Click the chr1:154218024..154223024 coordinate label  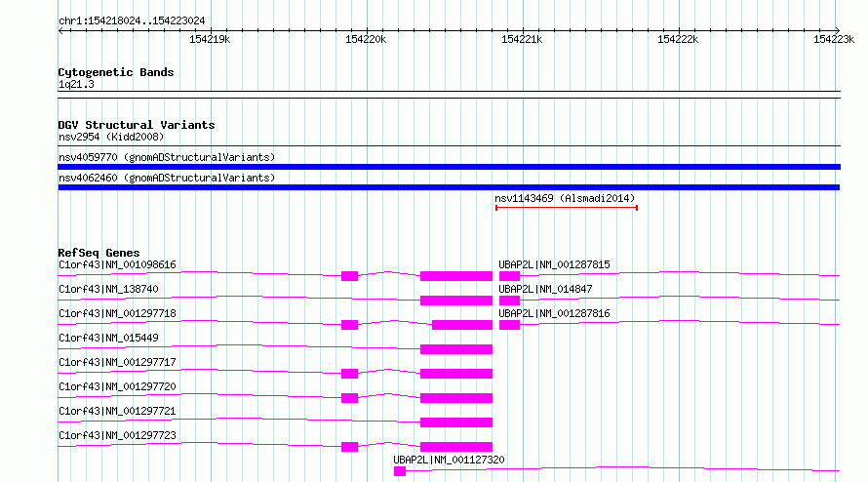pyautogui.click(x=132, y=21)
